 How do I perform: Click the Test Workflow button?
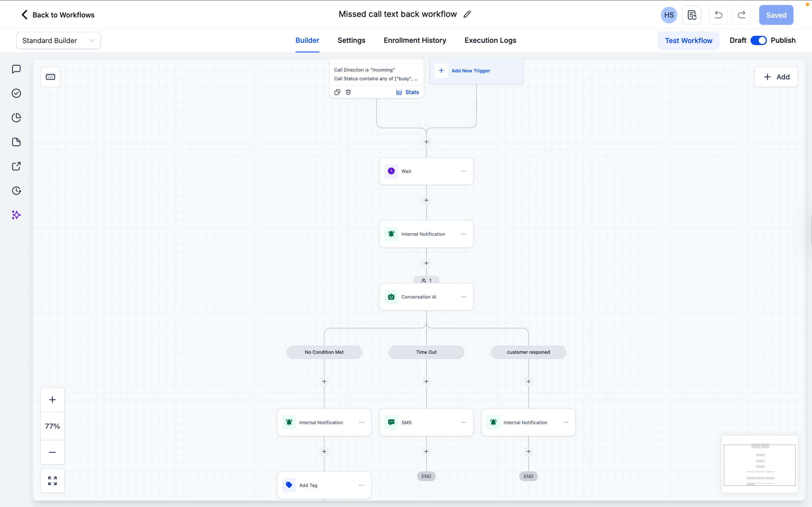tap(689, 41)
